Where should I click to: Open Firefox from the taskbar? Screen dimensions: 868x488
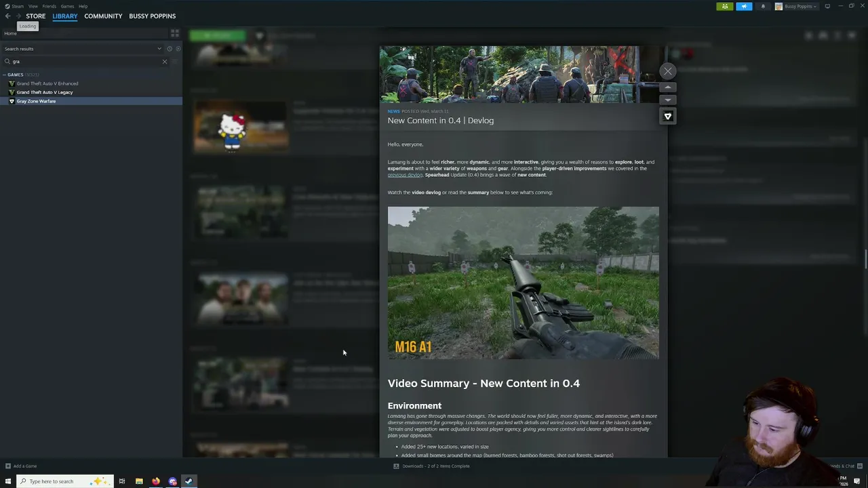point(156,481)
